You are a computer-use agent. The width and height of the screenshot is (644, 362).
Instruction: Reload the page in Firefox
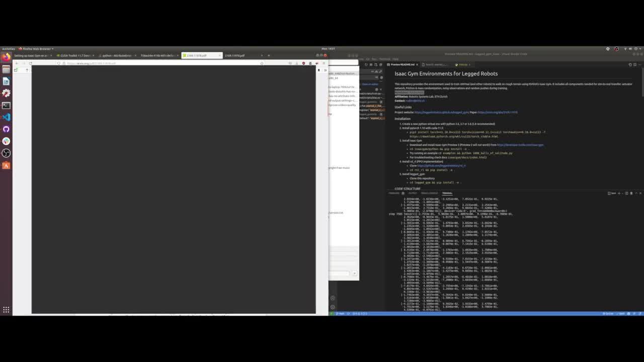31,63
